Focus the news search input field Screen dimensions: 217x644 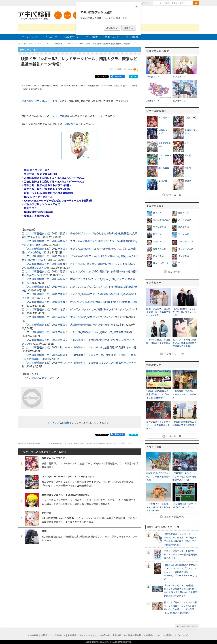tap(172, 3)
